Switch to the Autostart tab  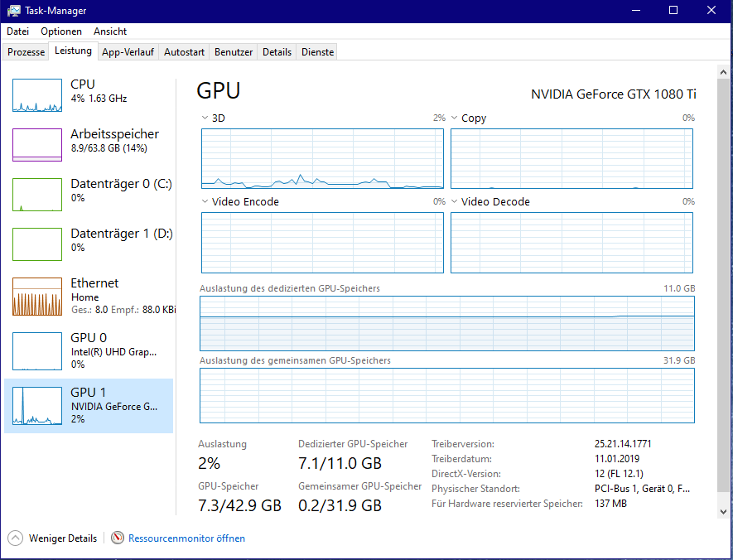184,52
